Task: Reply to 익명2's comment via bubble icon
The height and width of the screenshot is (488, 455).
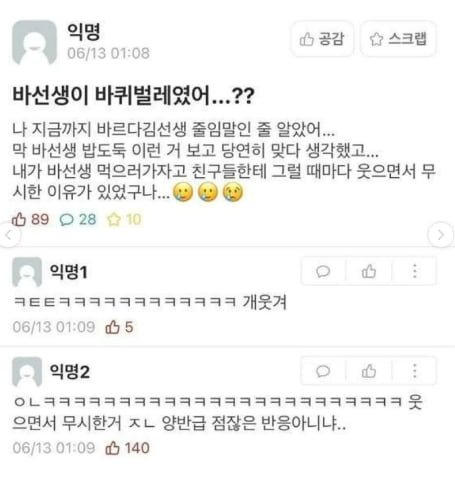Action: pos(323,371)
